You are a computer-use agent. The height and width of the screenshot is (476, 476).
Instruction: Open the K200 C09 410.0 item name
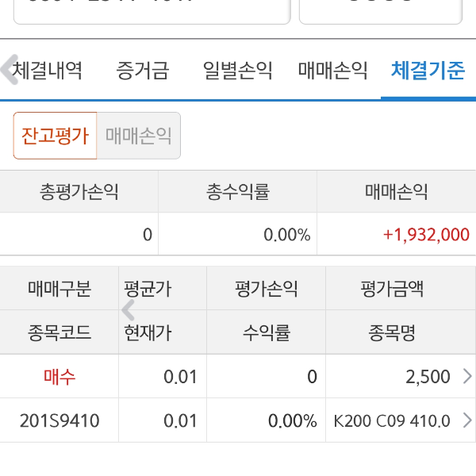point(392,420)
